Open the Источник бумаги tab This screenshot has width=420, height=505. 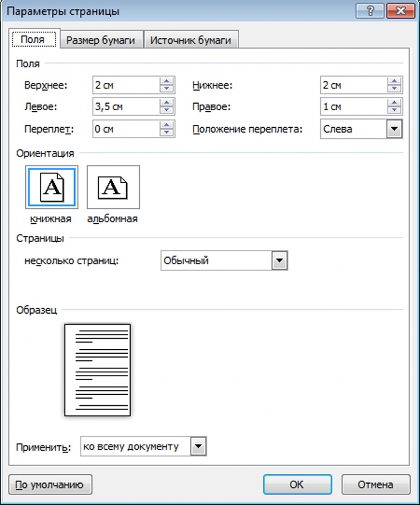coord(191,40)
